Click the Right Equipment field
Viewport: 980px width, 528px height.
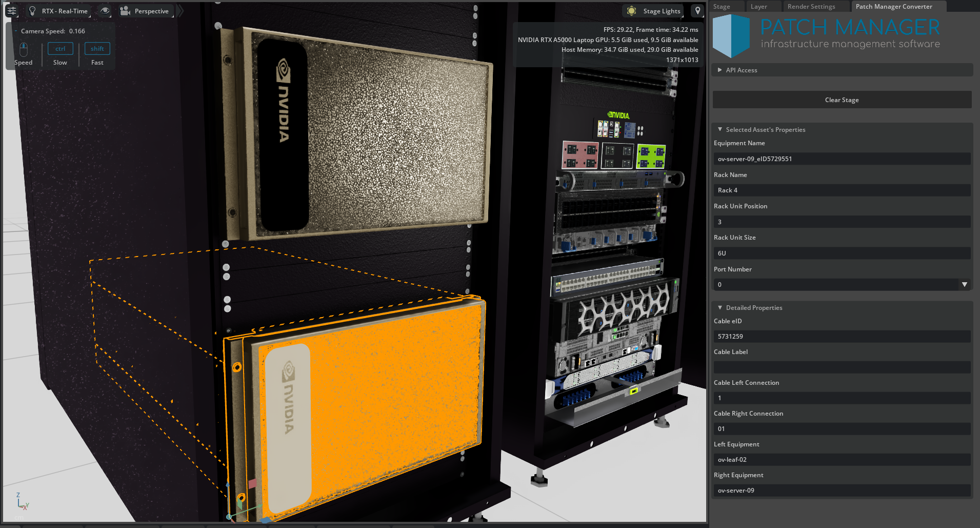842,491
